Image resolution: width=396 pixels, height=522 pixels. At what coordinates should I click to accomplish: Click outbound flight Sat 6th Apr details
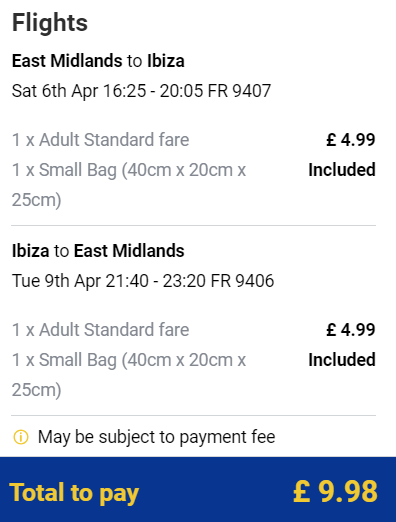coord(141,91)
